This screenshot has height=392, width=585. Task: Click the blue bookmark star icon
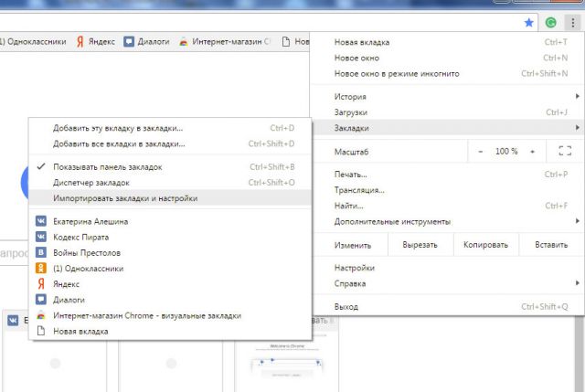coord(528,23)
